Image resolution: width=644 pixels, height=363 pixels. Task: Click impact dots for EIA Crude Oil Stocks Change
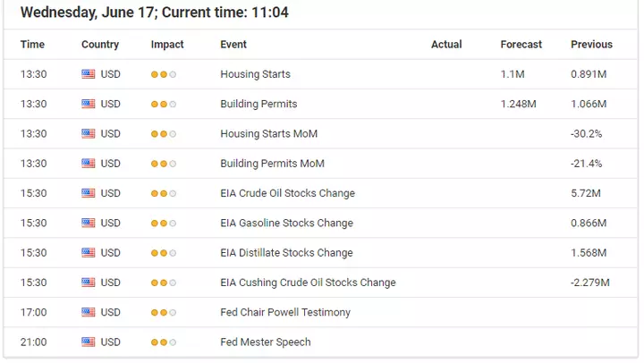(x=164, y=193)
